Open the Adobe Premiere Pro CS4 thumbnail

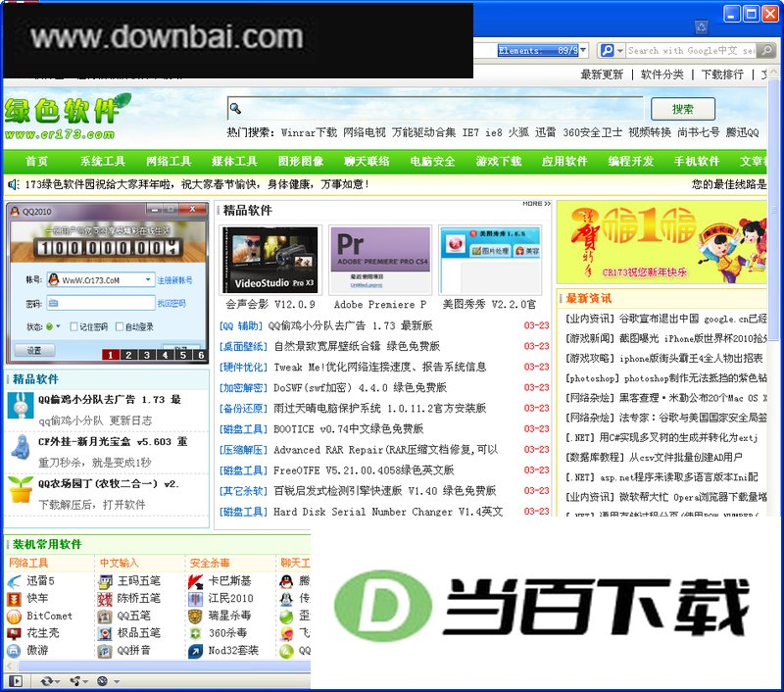point(380,259)
